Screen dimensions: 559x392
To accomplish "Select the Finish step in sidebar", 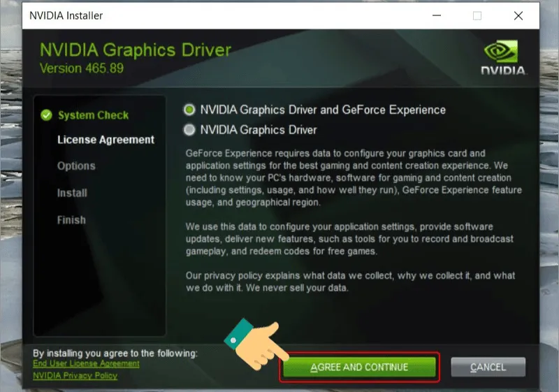I will [x=71, y=220].
